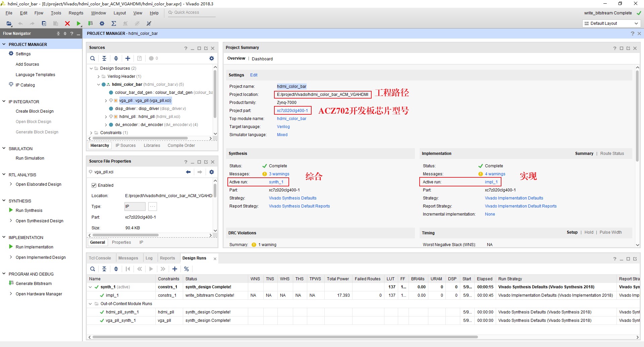Go back in Source File Properties

click(188, 172)
